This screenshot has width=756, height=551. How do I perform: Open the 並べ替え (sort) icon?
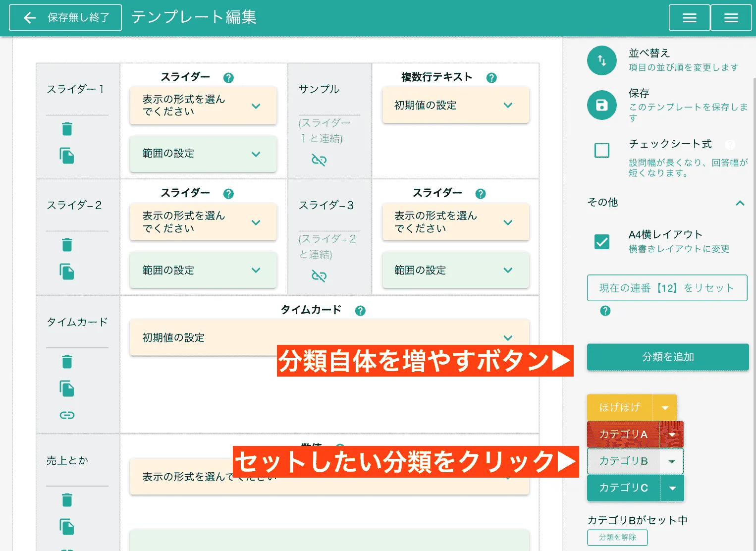point(601,60)
